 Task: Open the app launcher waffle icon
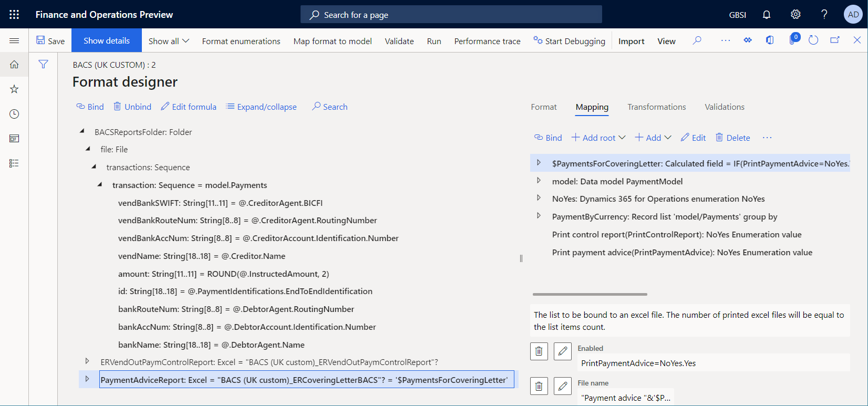(x=14, y=15)
